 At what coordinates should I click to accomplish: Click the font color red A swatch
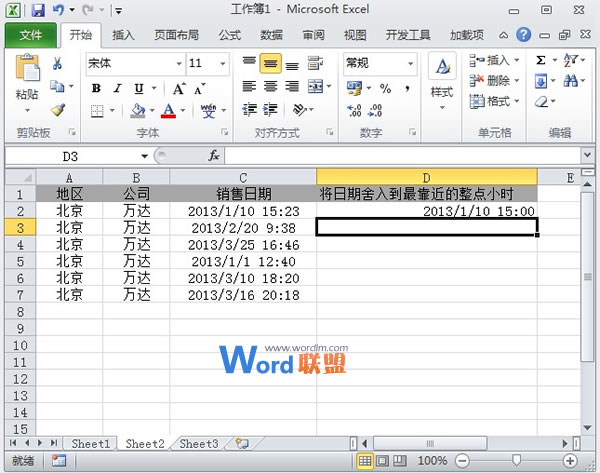[x=169, y=110]
